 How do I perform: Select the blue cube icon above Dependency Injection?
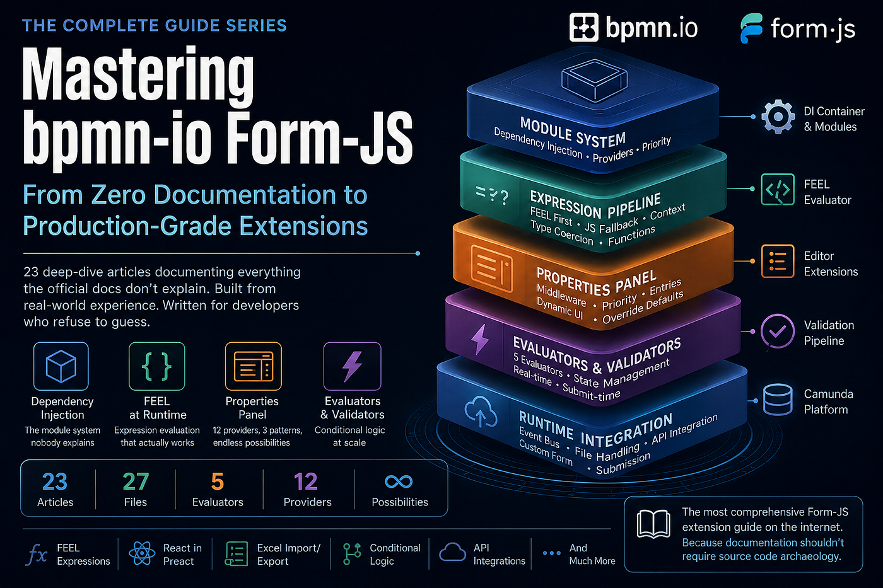click(x=61, y=366)
